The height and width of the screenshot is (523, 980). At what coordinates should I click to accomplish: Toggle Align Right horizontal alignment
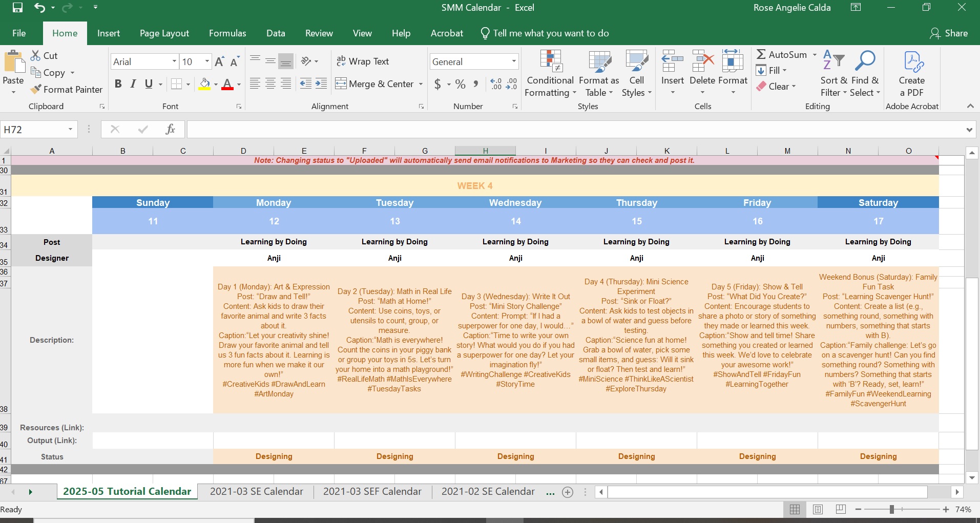tap(286, 83)
